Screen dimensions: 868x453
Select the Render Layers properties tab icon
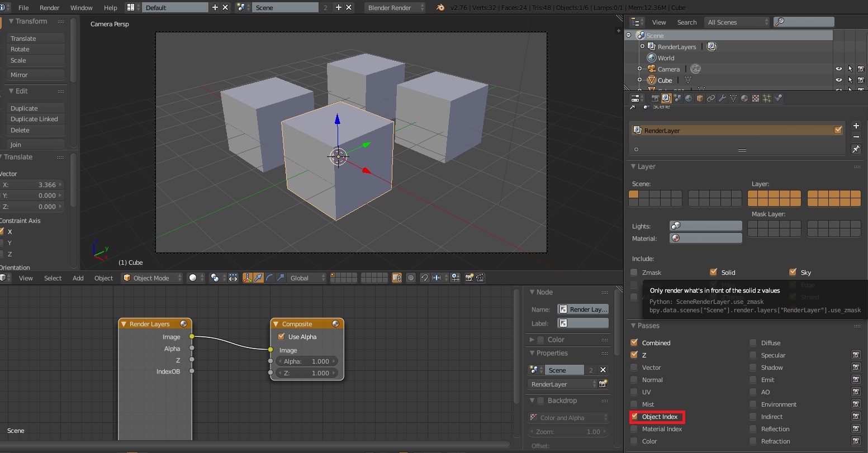coord(666,98)
